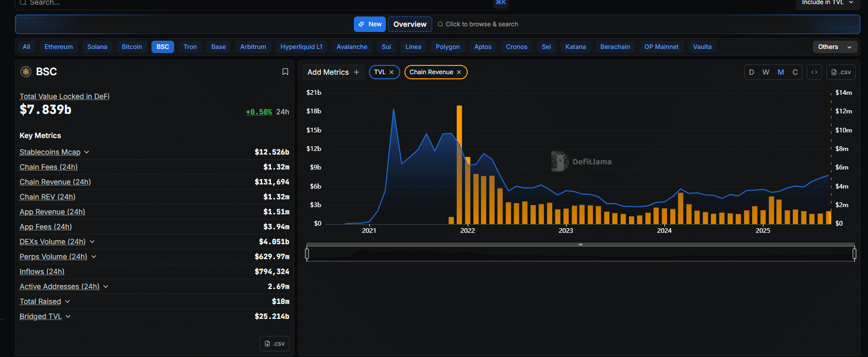Screen dimensions: 868x357
Task: Bookmark the BSC chain
Action: [285, 72]
